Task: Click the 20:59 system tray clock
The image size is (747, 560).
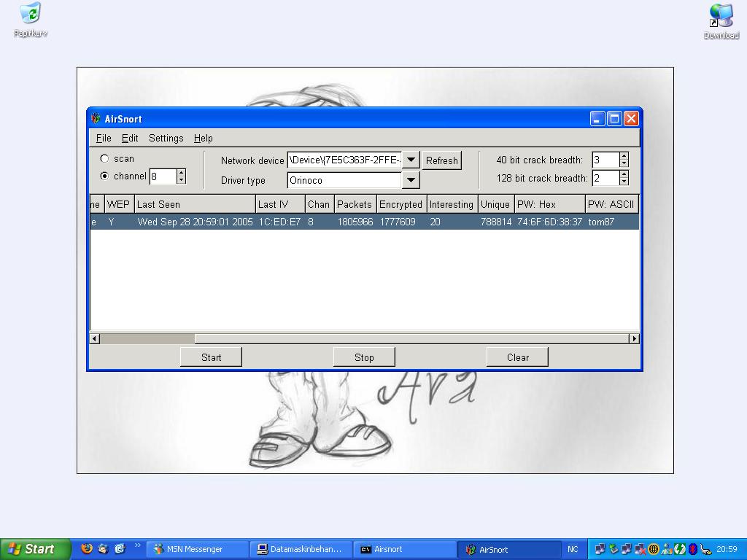Action: pos(727,549)
